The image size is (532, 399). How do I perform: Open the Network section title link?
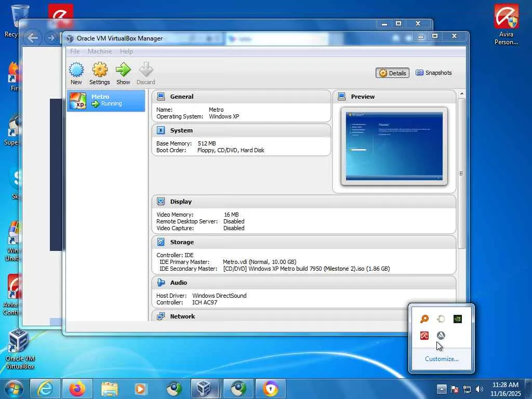point(182,316)
